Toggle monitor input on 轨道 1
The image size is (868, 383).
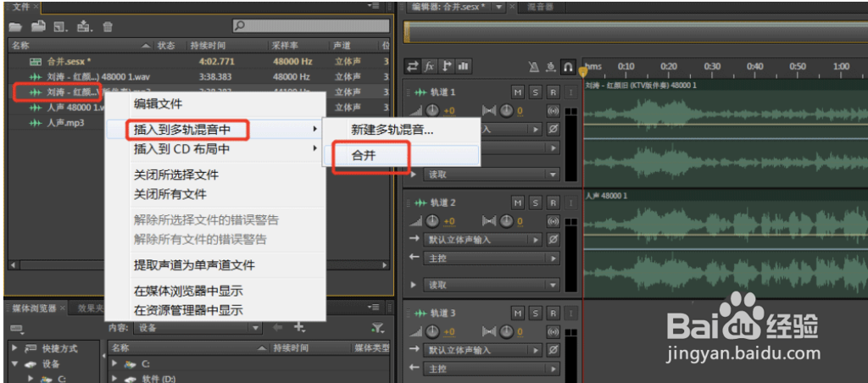[x=570, y=92]
